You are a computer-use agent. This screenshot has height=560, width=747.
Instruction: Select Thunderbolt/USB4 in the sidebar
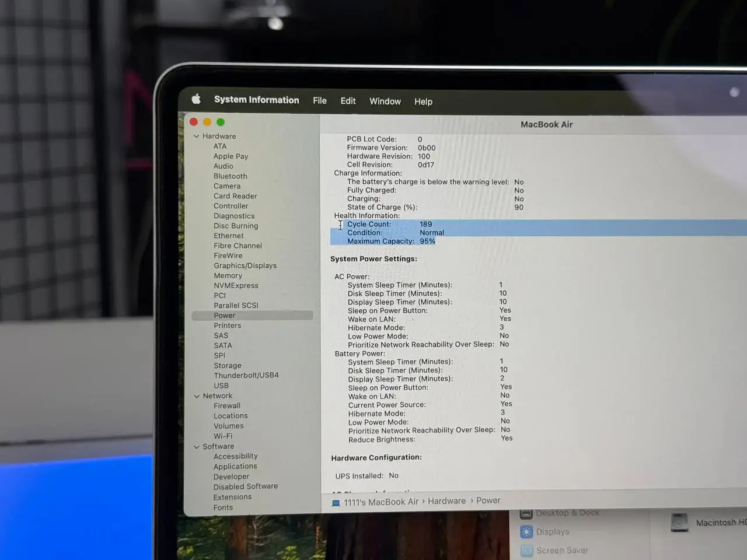(x=246, y=375)
